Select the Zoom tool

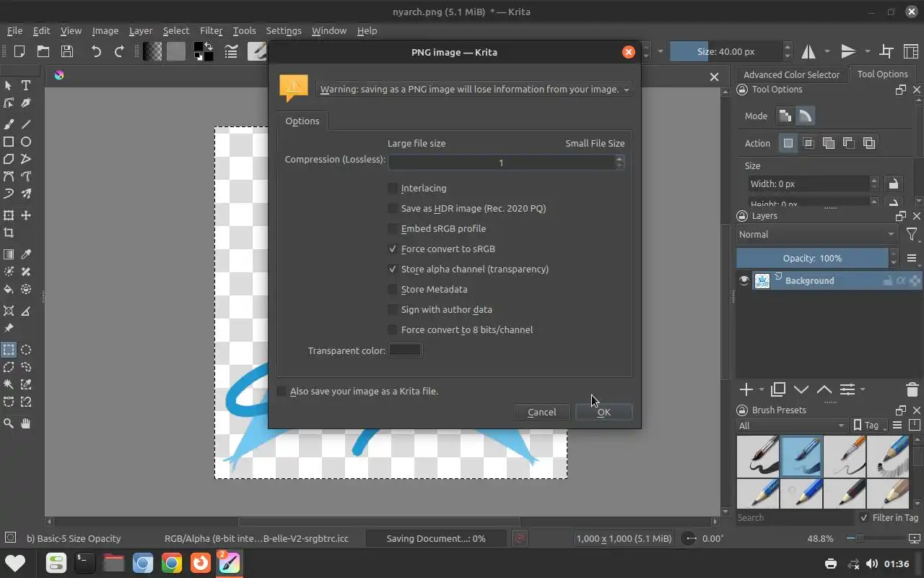9,423
